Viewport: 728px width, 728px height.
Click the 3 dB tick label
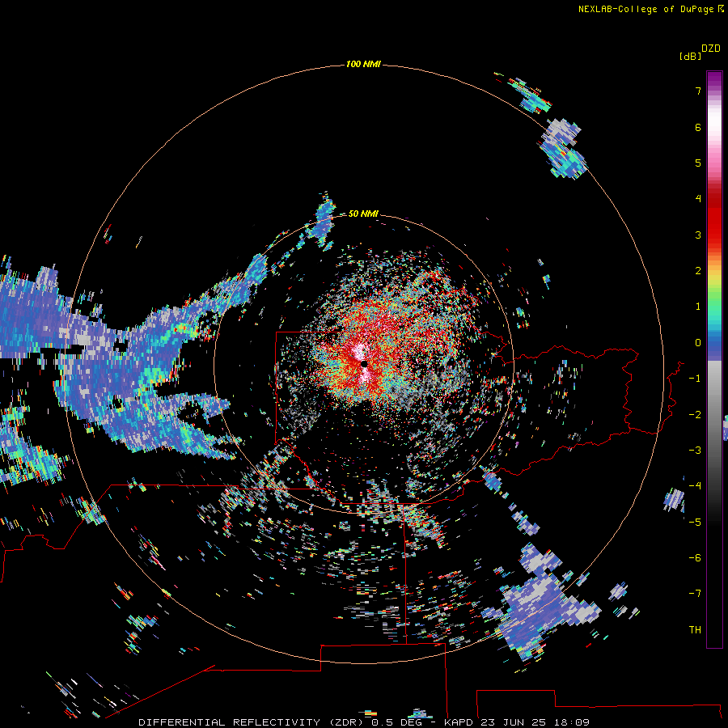[698, 235]
